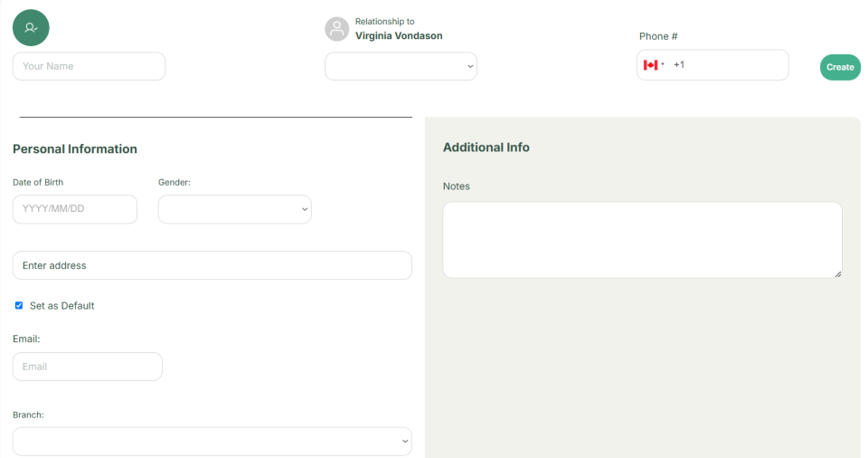Expand the Branch dropdown
Viewport: 868px width, 458px height.
tap(212, 442)
